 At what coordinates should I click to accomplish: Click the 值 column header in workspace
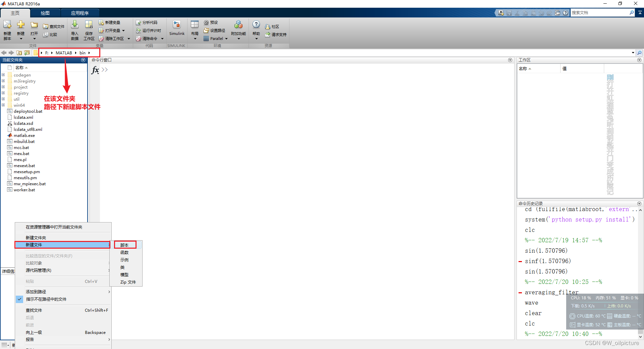[x=582, y=68]
